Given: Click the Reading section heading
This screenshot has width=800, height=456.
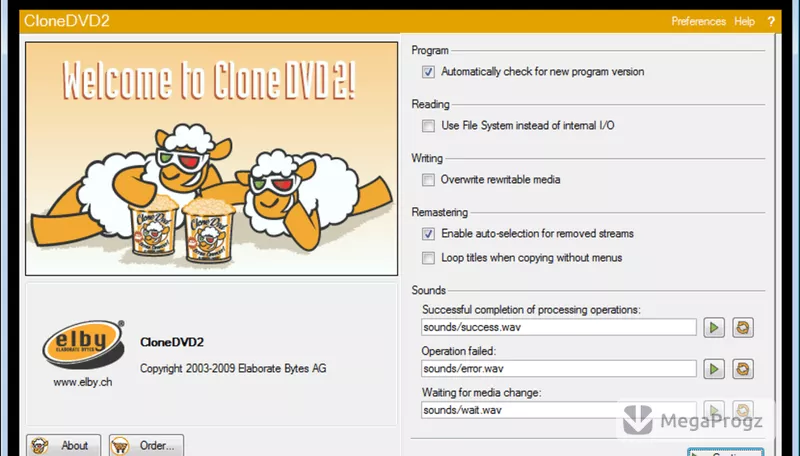Looking at the screenshot, I should [x=431, y=104].
